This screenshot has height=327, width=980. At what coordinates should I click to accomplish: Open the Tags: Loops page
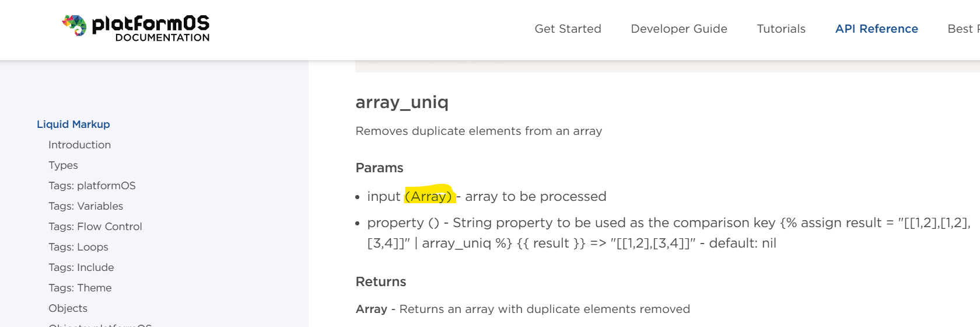point(78,247)
